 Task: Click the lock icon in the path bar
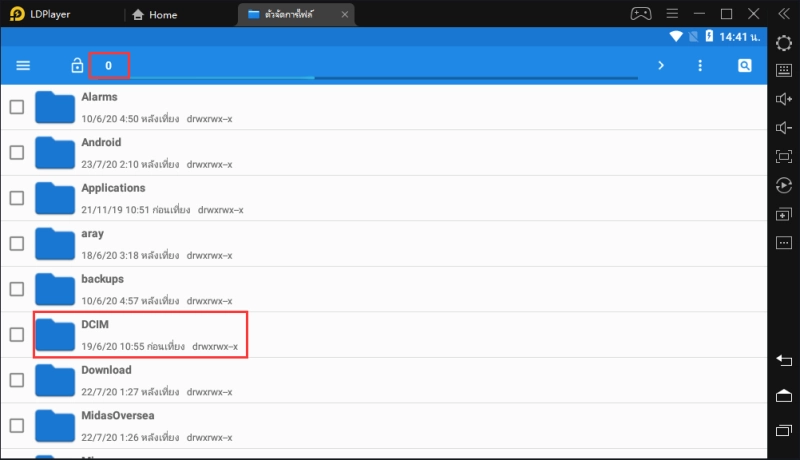[77, 66]
